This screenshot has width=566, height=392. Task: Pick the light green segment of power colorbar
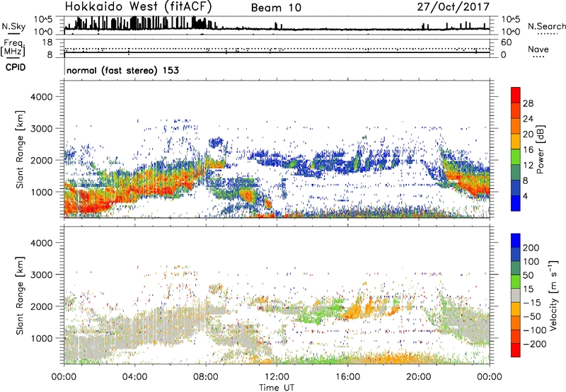(x=516, y=157)
